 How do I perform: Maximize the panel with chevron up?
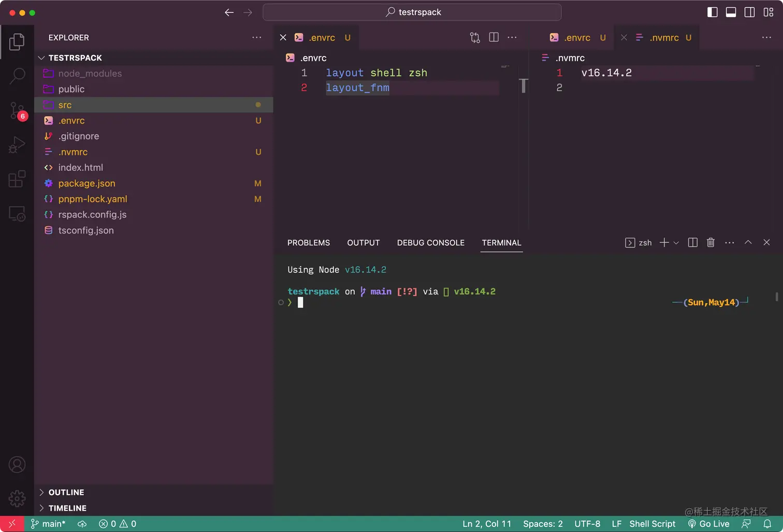point(748,242)
